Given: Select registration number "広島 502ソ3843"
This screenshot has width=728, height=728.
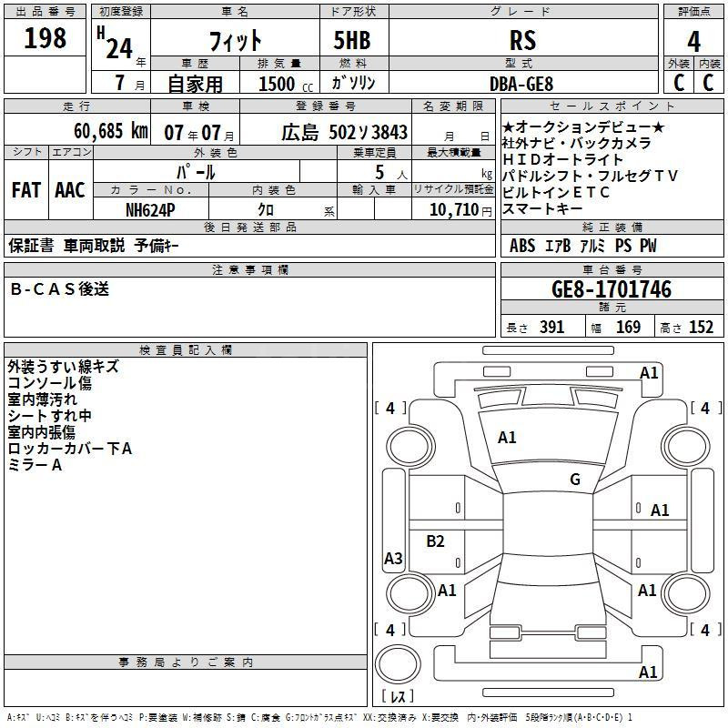Looking at the screenshot, I should click(x=345, y=133).
